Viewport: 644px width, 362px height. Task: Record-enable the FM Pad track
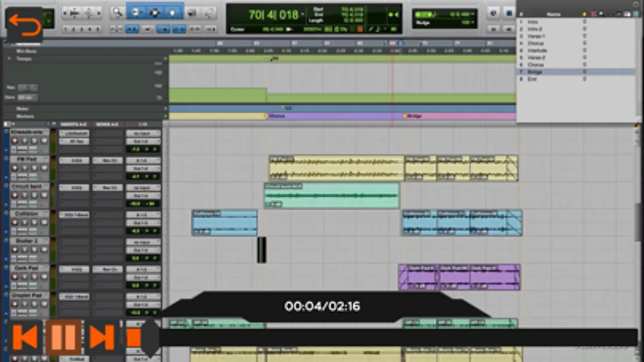(15, 168)
